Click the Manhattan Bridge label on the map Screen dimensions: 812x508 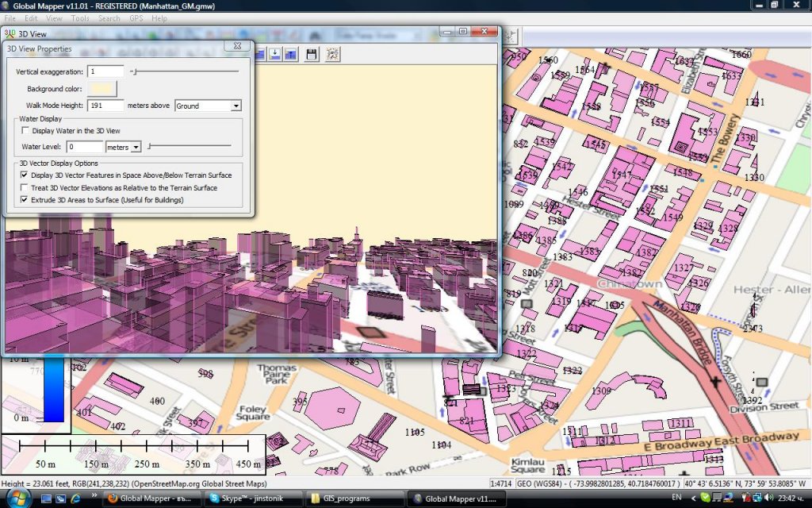[683, 333]
